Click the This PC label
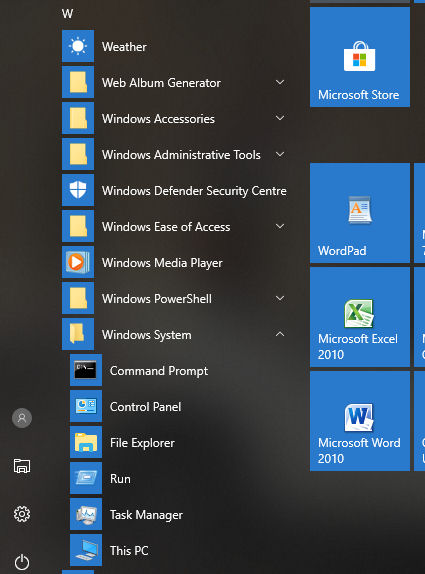425x574 pixels. point(129,551)
